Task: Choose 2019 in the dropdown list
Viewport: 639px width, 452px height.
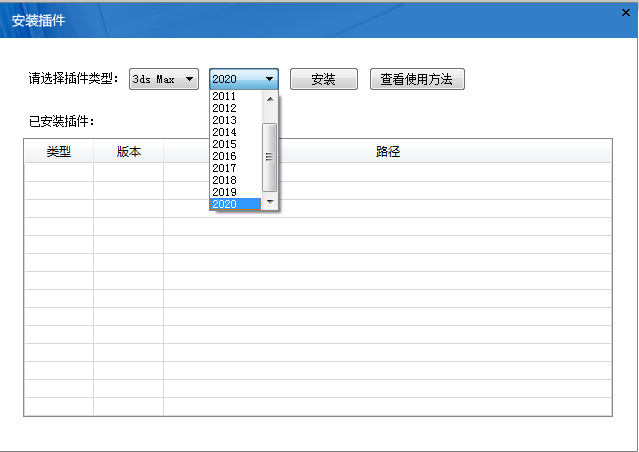Action: (x=225, y=192)
